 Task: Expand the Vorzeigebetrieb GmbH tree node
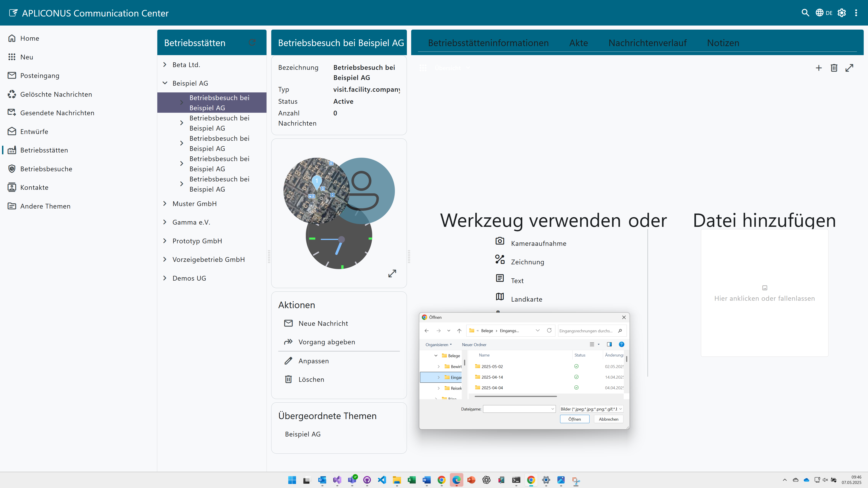165,259
